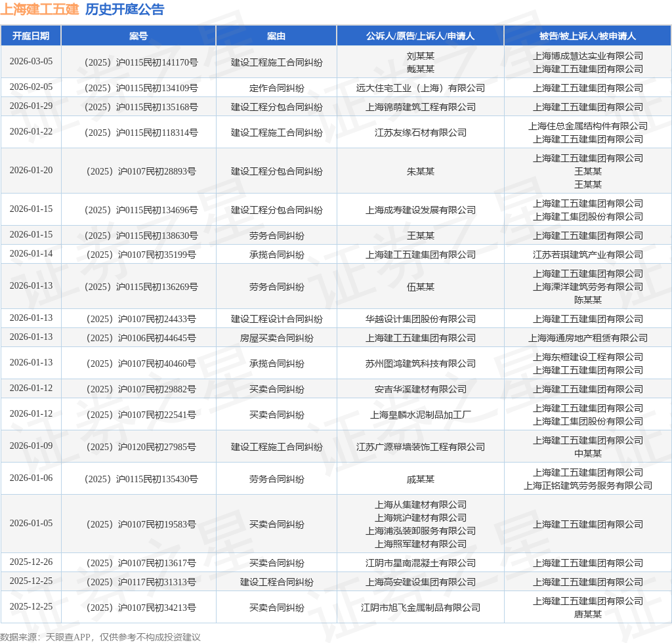Viewport: 672px width, 643px height.
Task: Click the 被告/被上诉人/被申请人 column header
Action: coord(587,36)
